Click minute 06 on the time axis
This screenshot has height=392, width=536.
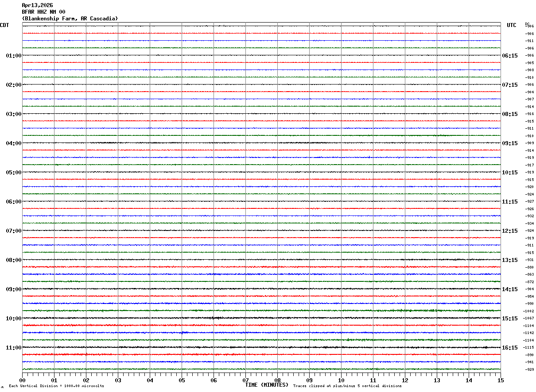214,380
